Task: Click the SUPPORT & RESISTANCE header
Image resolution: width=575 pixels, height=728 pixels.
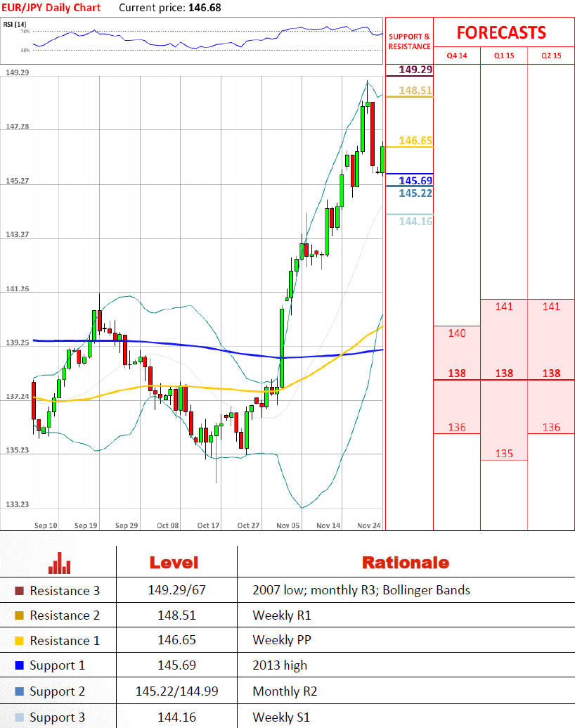Action: [x=409, y=41]
